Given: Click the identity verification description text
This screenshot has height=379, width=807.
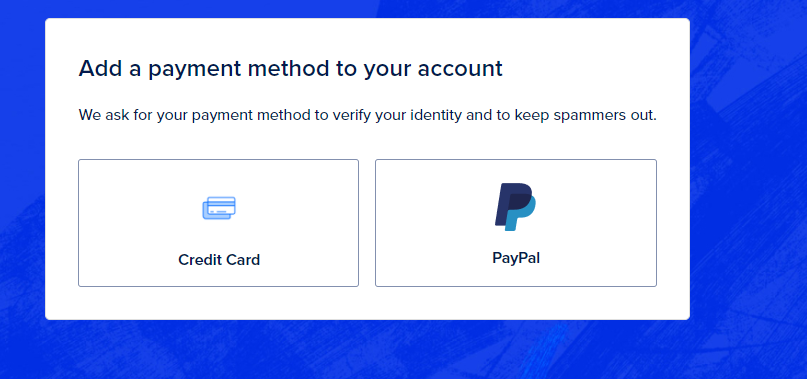Looking at the screenshot, I should click(367, 115).
